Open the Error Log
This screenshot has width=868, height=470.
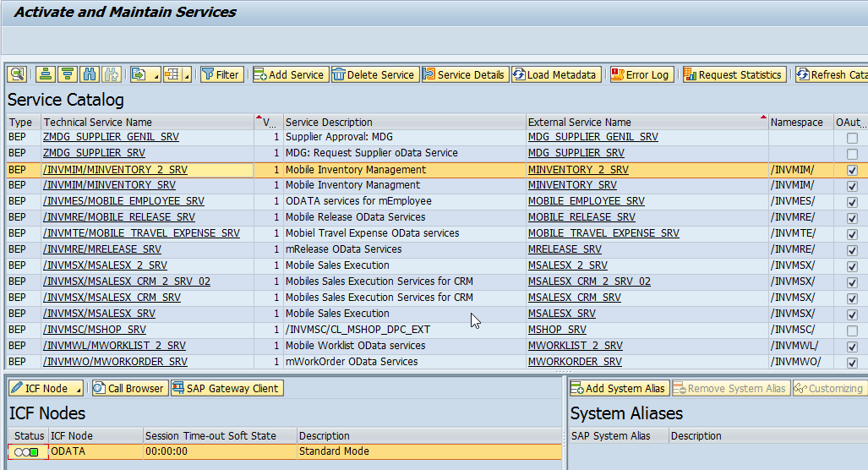tap(640, 74)
